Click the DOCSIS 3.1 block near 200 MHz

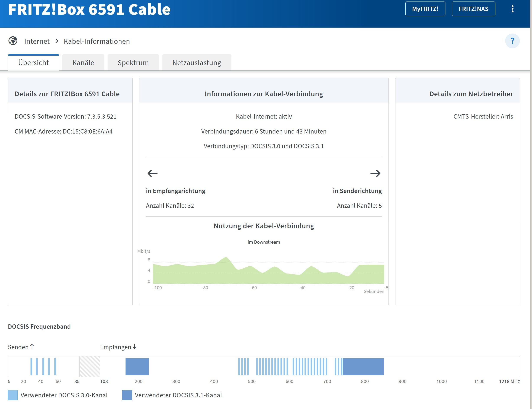(137, 366)
